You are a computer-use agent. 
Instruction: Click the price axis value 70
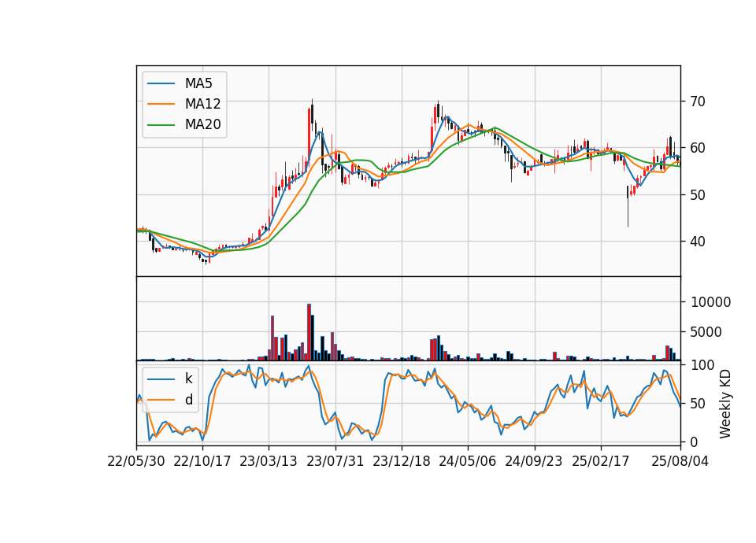(698, 102)
